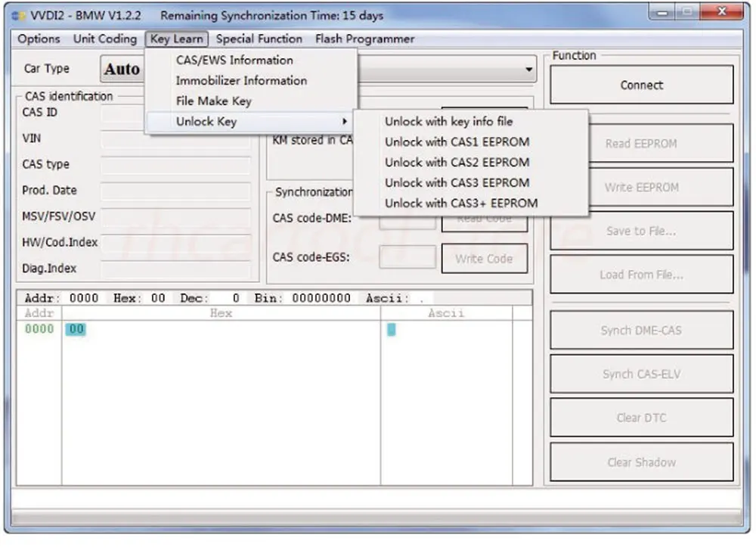Choose Unlock with CAS2 EEPROM

(x=470, y=162)
